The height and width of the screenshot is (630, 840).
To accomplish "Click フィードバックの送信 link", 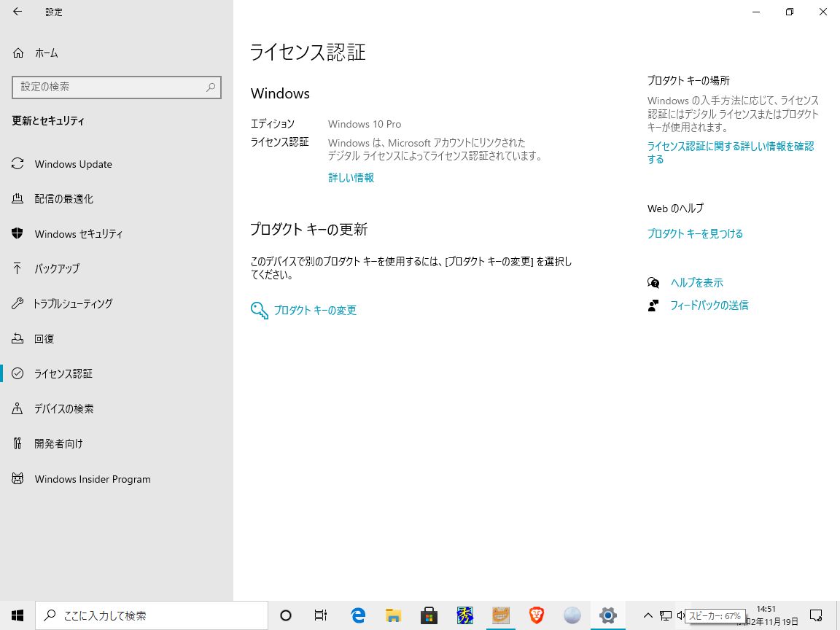I will click(709, 305).
